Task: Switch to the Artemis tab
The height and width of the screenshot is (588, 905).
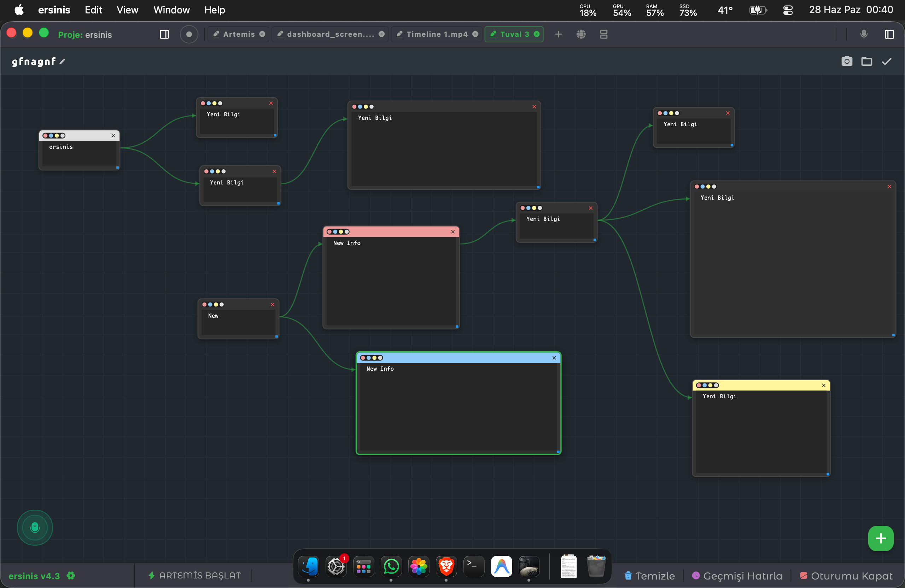Action: pos(238,34)
